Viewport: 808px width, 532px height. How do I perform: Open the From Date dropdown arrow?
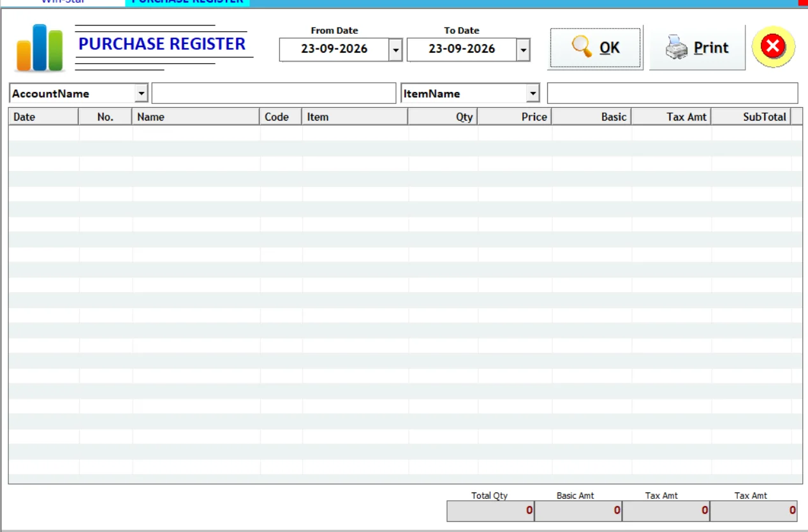point(395,50)
